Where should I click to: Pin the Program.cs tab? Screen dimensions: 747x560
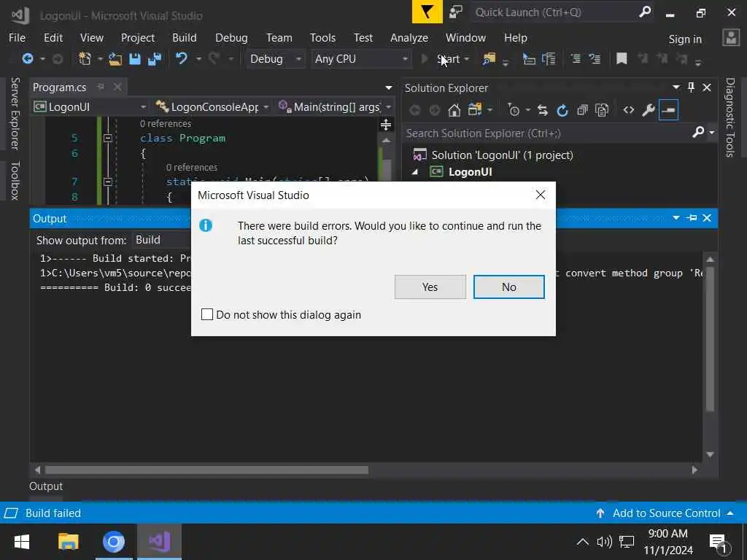(101, 87)
